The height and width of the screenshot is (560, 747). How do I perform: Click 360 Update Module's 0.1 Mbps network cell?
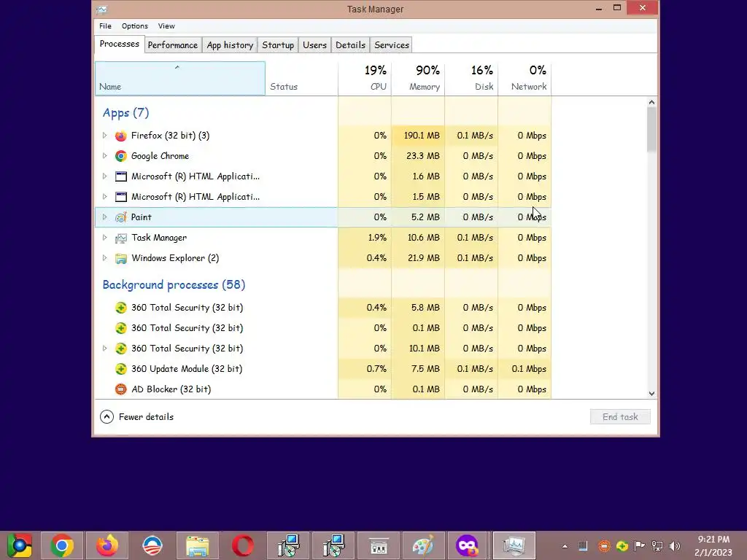pos(525,369)
